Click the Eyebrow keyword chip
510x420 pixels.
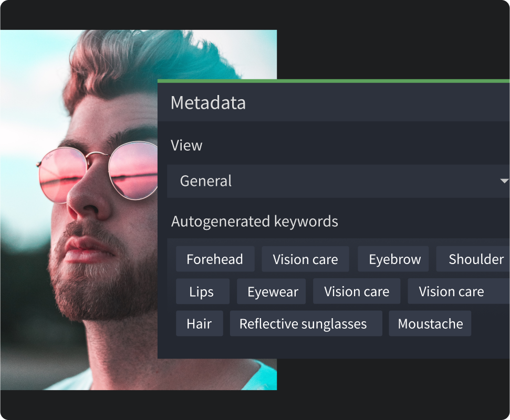[393, 259]
